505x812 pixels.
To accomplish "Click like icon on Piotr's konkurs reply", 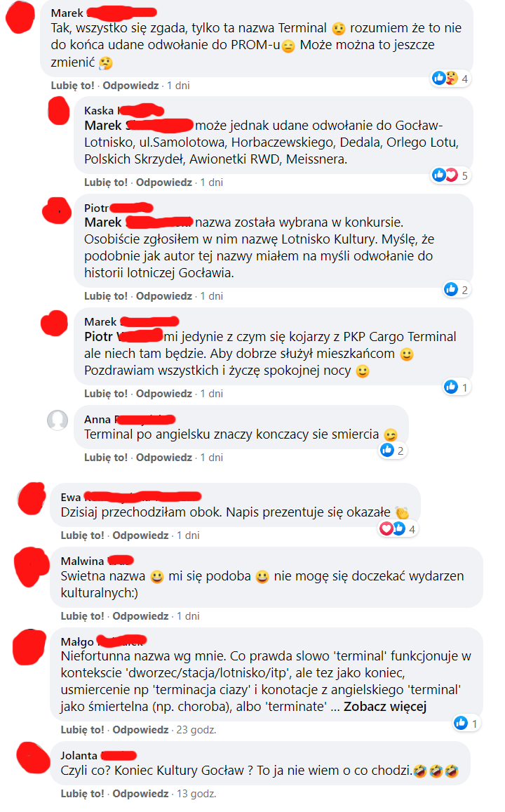I will [451, 289].
